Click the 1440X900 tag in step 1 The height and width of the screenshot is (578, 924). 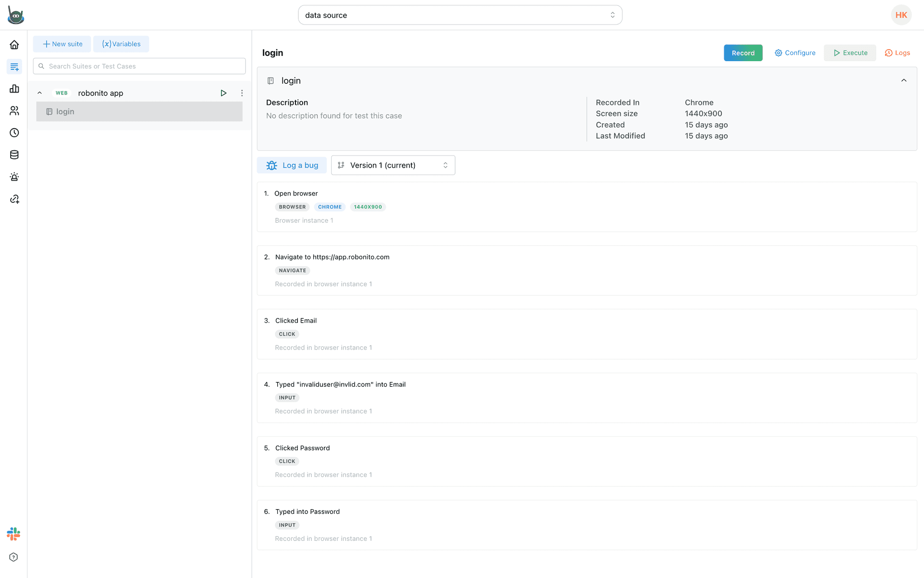368,207
